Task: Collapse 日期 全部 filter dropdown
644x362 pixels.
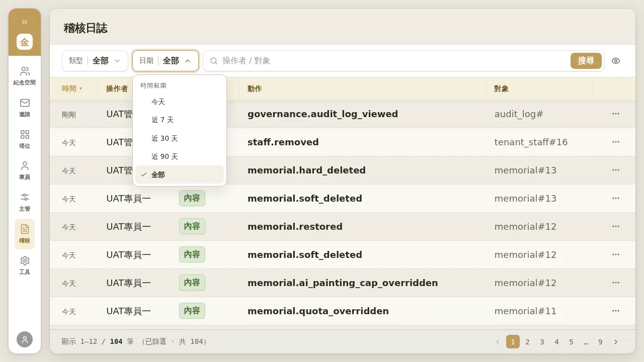Action: click(x=166, y=61)
